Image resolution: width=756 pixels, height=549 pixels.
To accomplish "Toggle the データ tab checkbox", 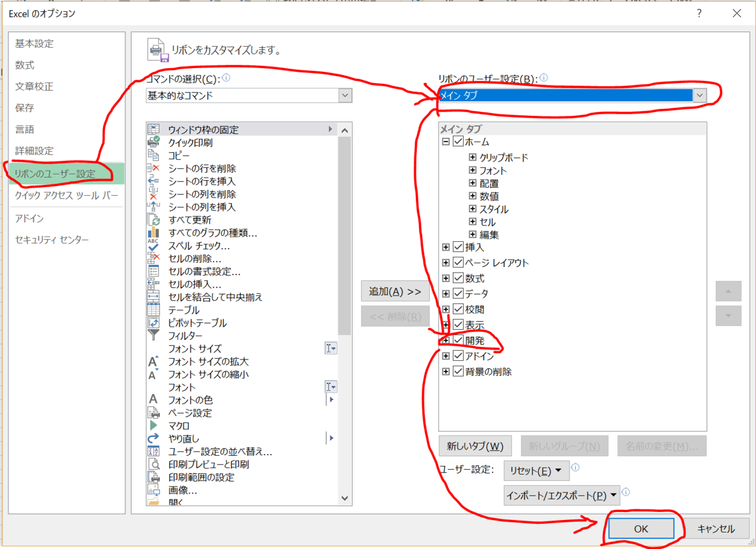I will pyautogui.click(x=458, y=293).
